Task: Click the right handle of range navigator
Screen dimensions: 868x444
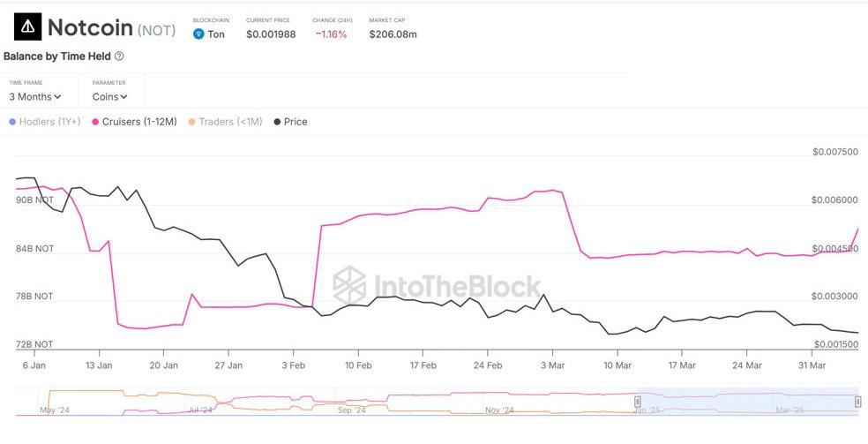Action: point(857,403)
